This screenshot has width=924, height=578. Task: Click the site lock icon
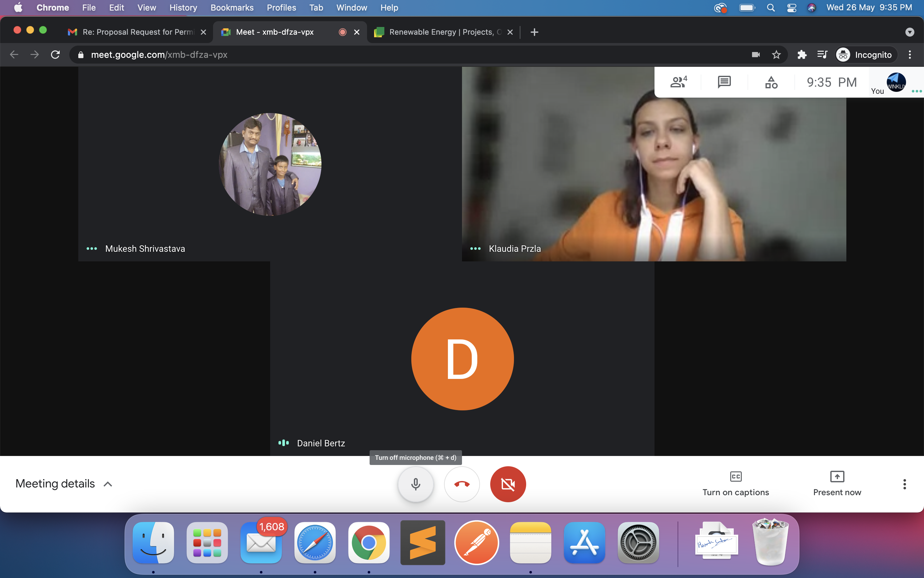click(x=81, y=55)
